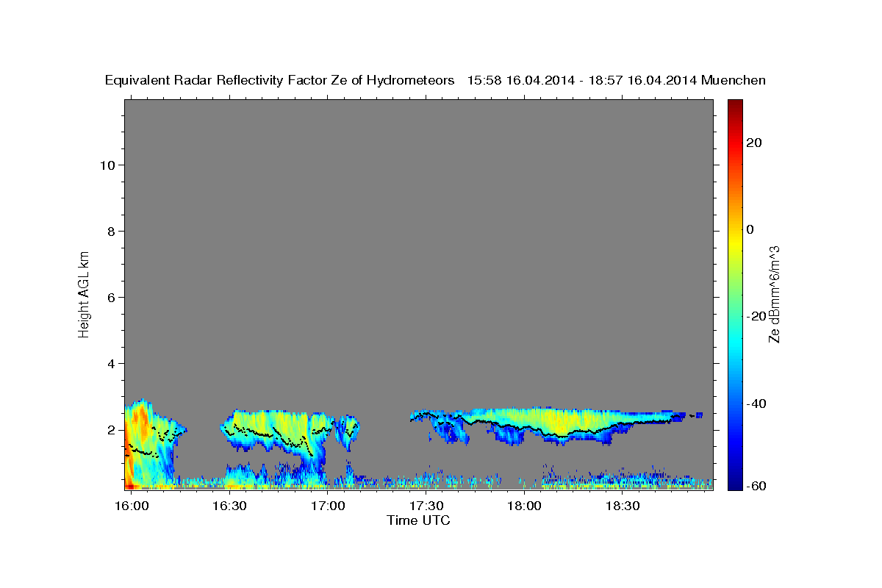Click the colorbar label '20'

click(753, 143)
